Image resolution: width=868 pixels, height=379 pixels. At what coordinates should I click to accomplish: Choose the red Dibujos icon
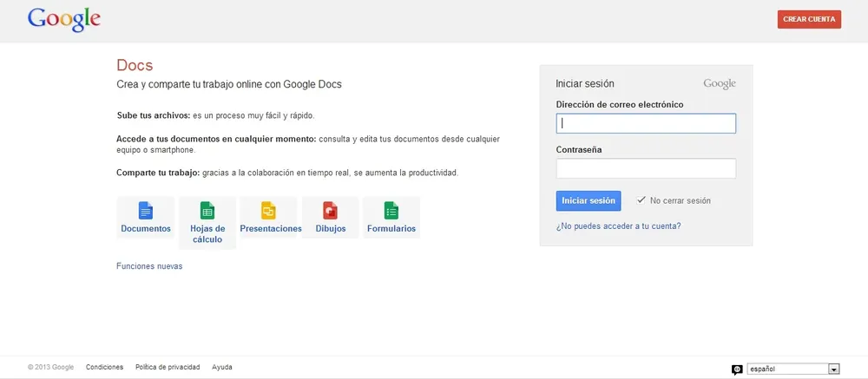[330, 211]
